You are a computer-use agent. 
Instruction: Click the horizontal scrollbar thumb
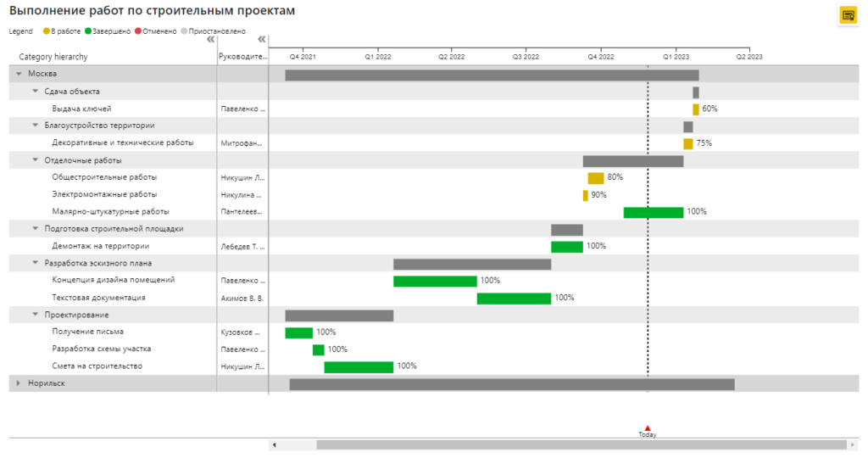tap(581, 444)
